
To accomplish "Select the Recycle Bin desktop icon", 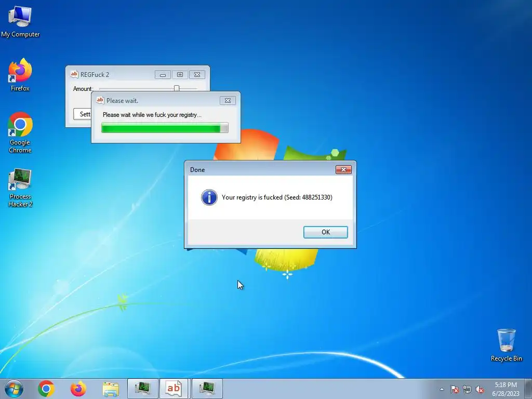I will (506, 345).
